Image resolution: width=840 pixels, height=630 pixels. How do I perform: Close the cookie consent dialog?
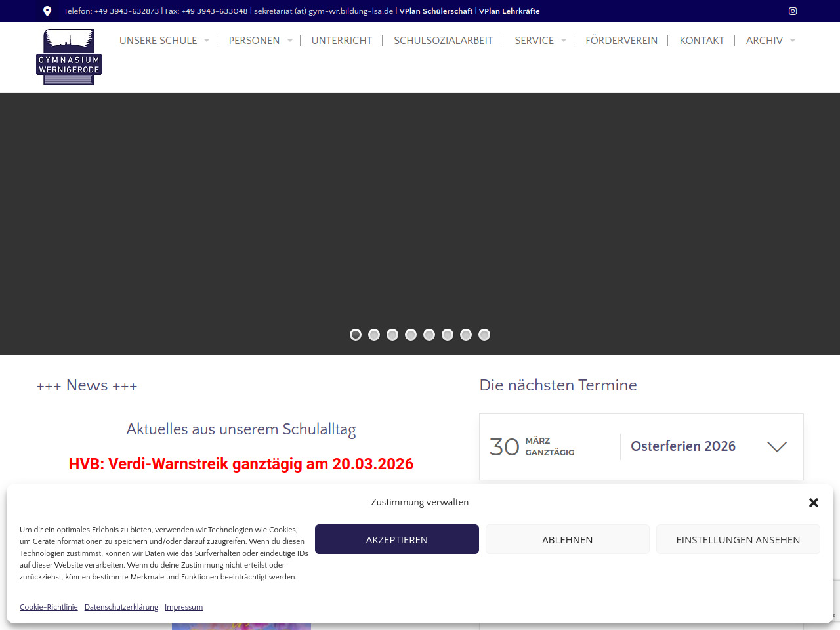coord(814,503)
